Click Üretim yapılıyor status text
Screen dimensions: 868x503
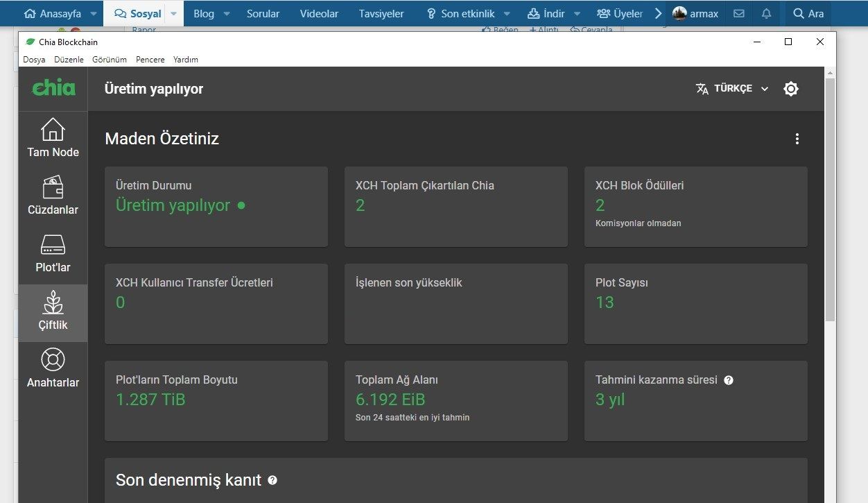[173, 205]
